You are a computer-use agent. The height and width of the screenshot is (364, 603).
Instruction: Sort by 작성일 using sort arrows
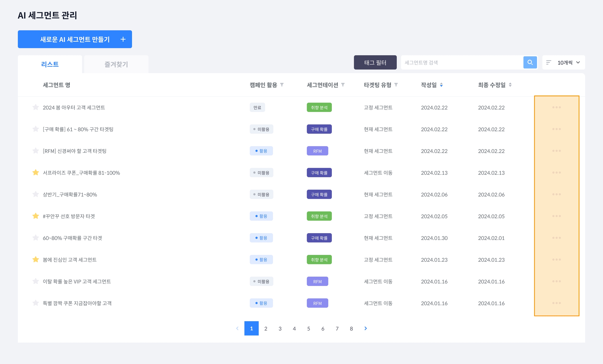pos(441,85)
